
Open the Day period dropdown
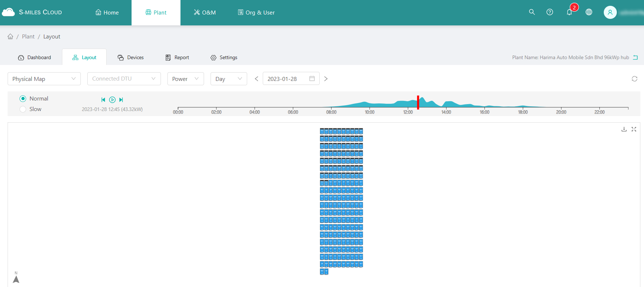[x=228, y=79]
